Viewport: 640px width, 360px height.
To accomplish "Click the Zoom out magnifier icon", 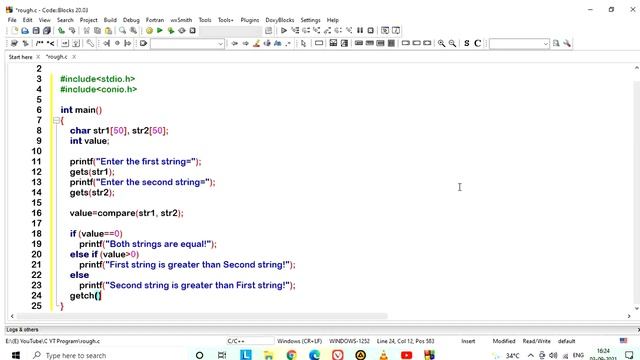I will click(x=452, y=43).
